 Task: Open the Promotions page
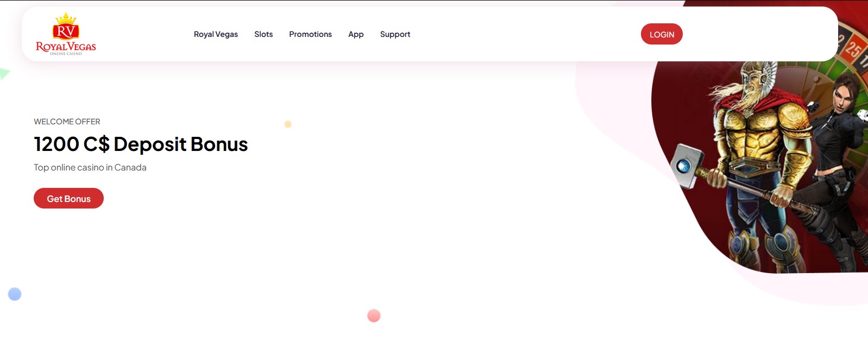tap(310, 34)
